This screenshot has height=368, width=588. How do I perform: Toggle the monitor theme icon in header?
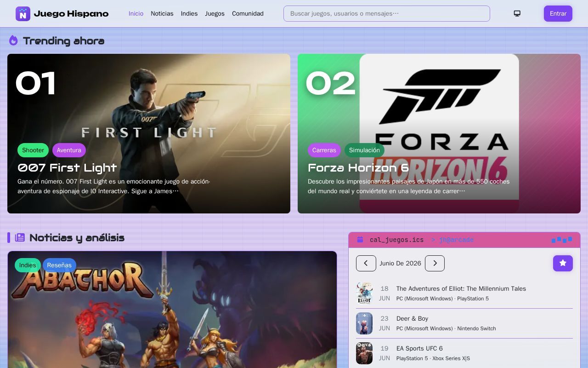[517, 13]
